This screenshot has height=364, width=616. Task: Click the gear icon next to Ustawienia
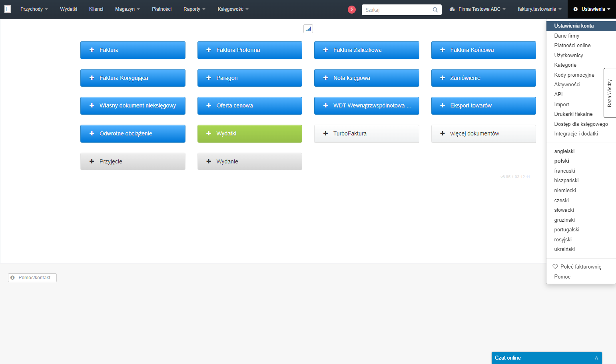click(x=576, y=9)
